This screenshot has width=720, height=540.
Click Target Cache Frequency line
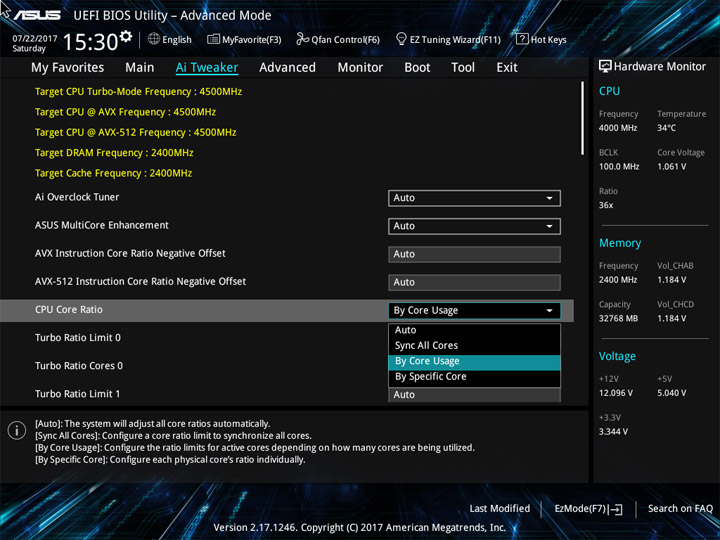point(113,174)
